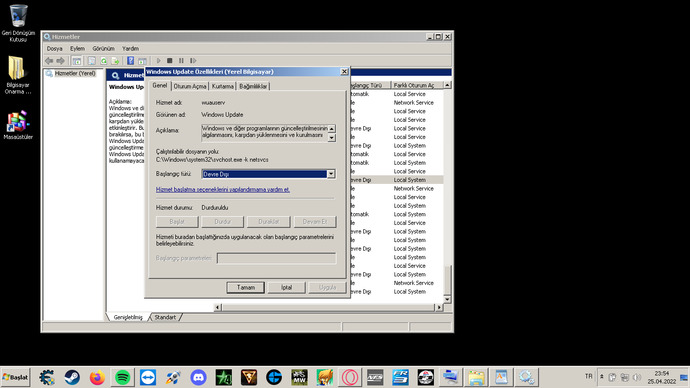This screenshot has width=690, height=388.
Task: Select Hizmetler (Yerel) in the tree
Action: point(75,73)
